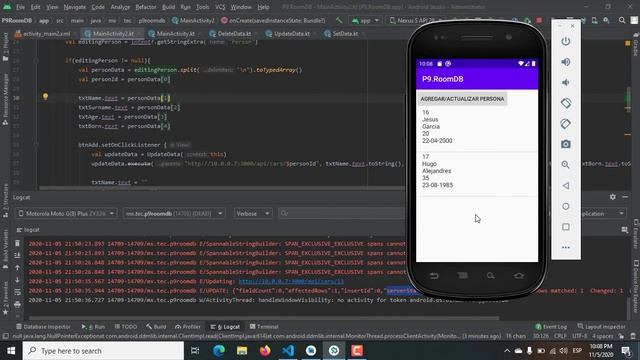
Task: Tap the phone hardware home key
Action: 519,276
